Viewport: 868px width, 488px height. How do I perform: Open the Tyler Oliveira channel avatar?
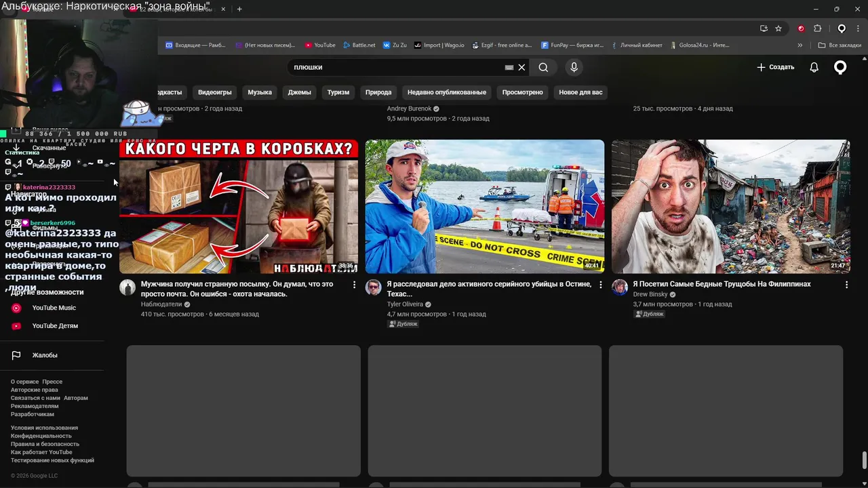click(374, 287)
